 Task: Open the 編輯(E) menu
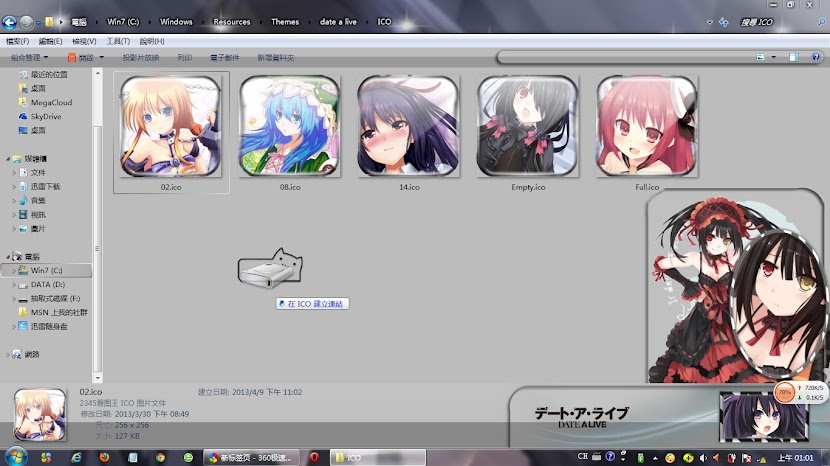(x=50, y=41)
